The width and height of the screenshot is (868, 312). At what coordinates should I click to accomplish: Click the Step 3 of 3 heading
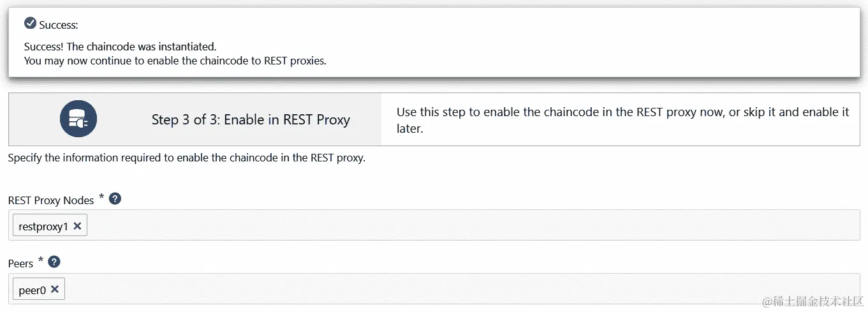coord(251,120)
